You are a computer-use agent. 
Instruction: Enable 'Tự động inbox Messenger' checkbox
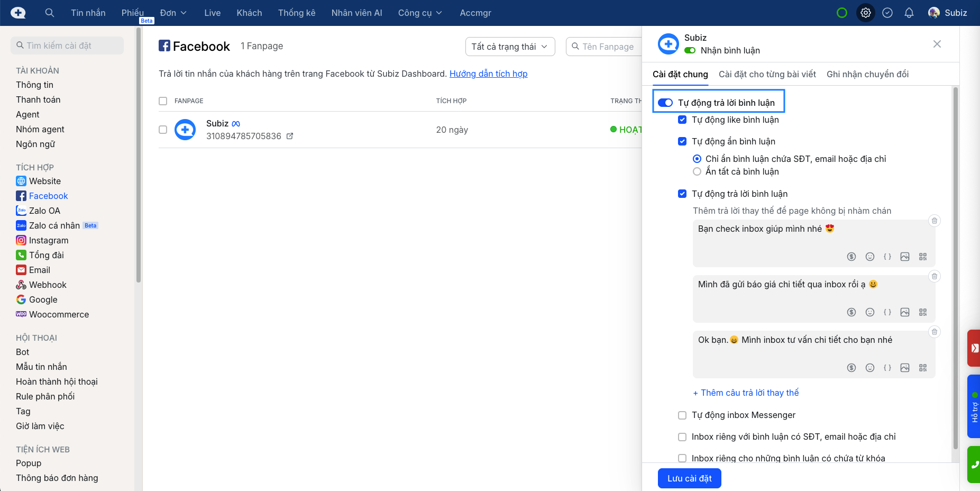[x=682, y=415]
